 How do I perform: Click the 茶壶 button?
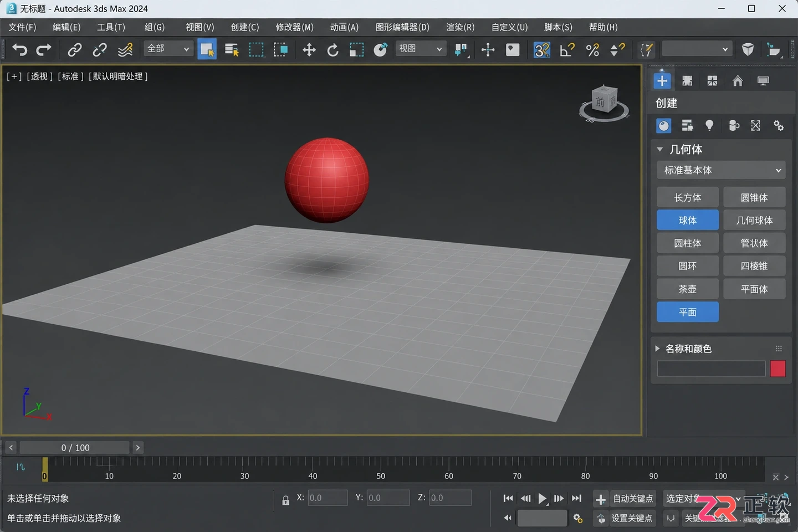click(688, 289)
